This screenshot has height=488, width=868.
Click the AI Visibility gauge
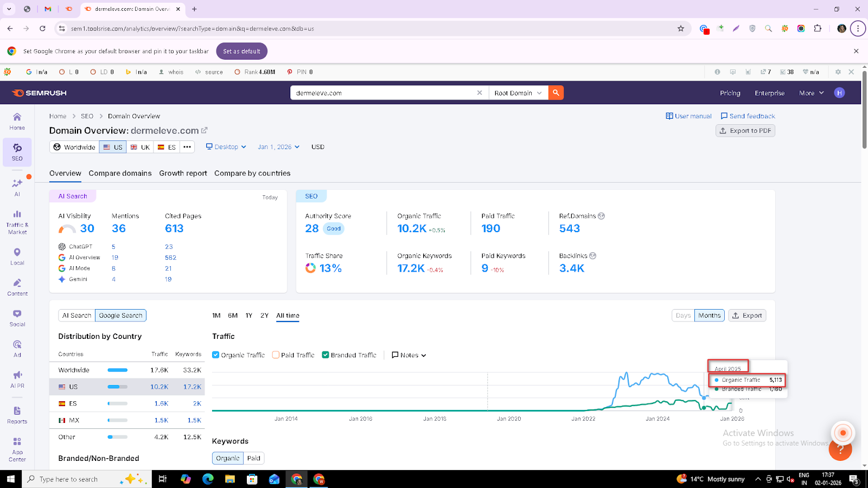(67, 229)
